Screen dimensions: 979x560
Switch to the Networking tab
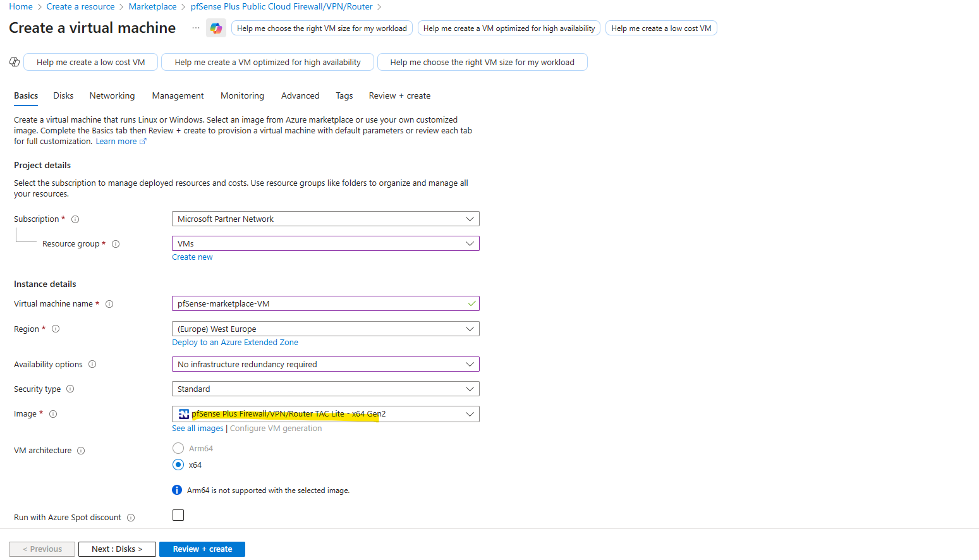(x=112, y=95)
